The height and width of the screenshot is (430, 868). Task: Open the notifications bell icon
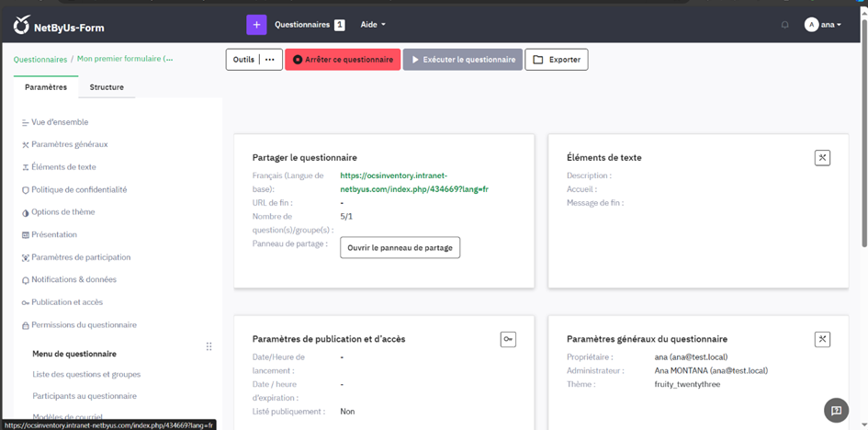784,25
